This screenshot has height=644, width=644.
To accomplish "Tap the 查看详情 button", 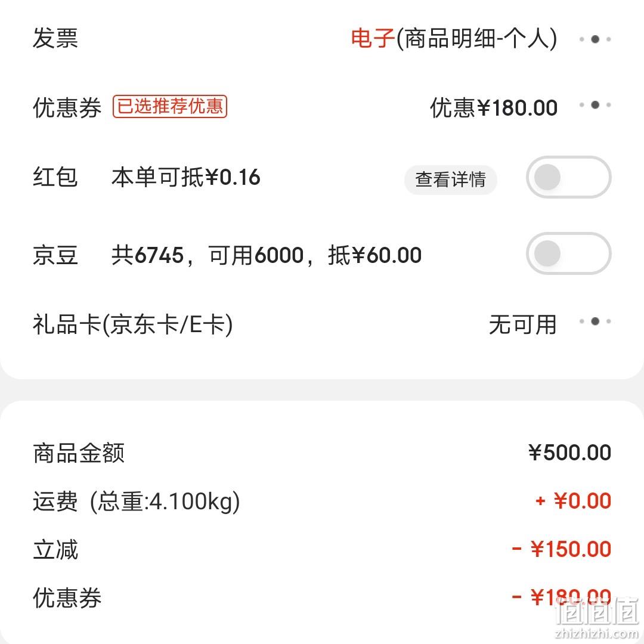I will pos(451,179).
